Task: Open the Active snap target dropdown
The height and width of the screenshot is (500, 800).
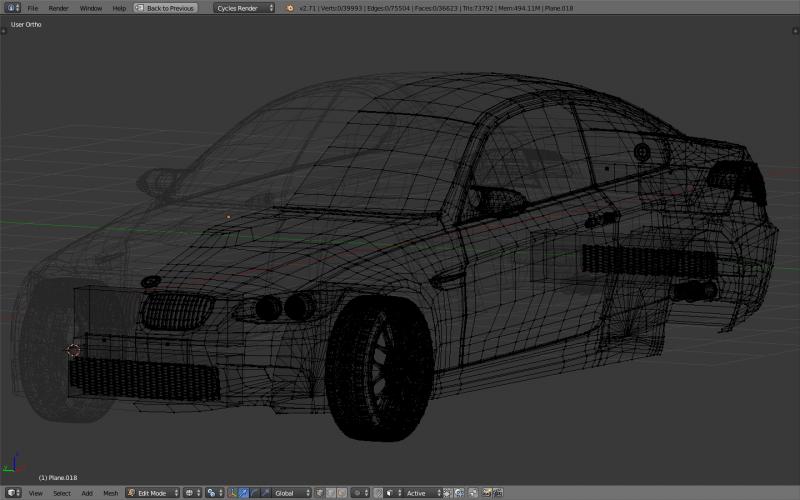Action: 423,493
